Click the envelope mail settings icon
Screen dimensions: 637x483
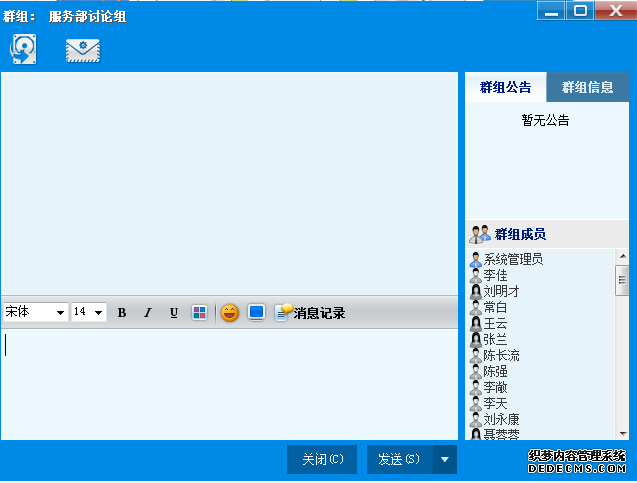coord(83,51)
